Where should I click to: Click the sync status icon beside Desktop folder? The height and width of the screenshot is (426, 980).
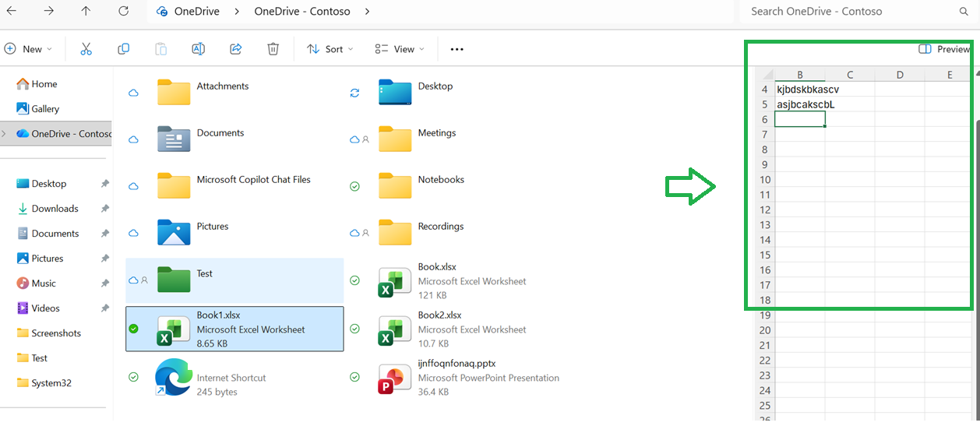coord(354,93)
